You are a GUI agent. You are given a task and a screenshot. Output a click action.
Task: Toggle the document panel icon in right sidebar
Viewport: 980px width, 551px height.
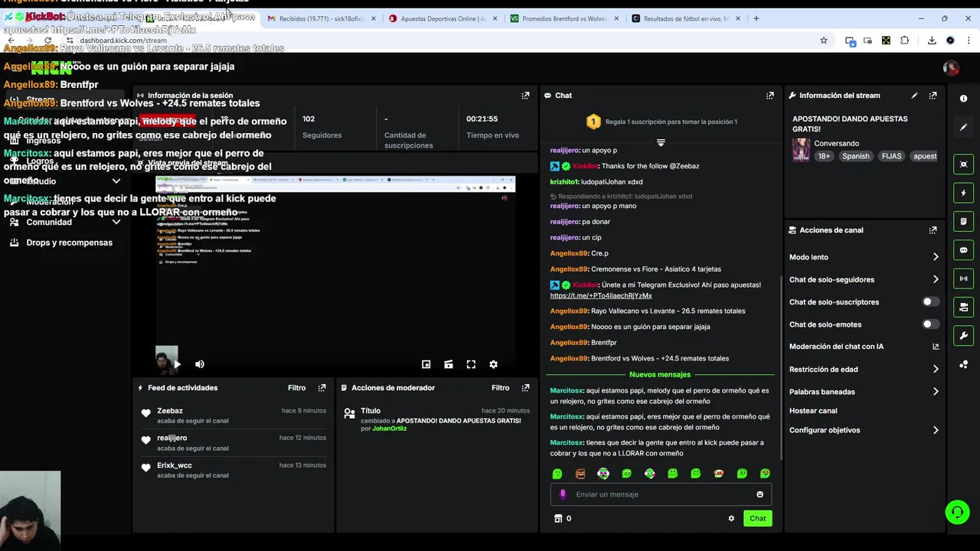click(963, 221)
